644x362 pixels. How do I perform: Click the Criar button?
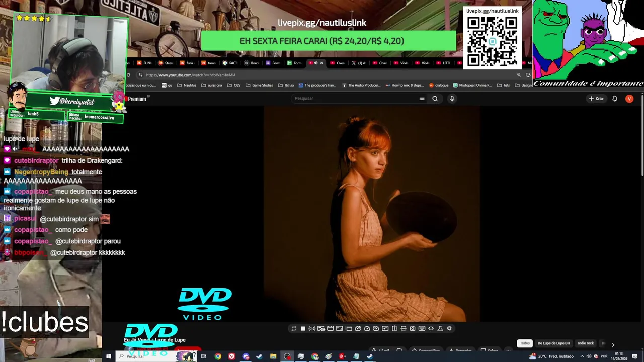596,99
